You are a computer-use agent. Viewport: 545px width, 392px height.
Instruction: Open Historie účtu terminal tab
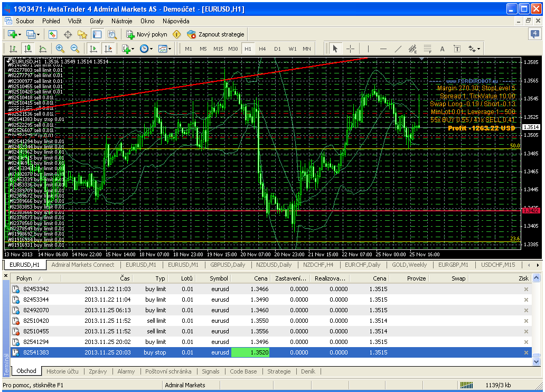[x=62, y=371]
